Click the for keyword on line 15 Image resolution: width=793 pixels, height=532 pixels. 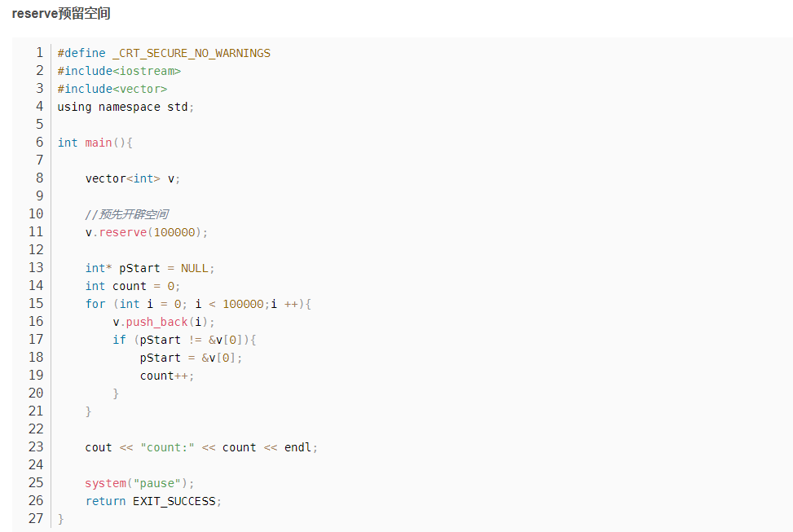95,304
